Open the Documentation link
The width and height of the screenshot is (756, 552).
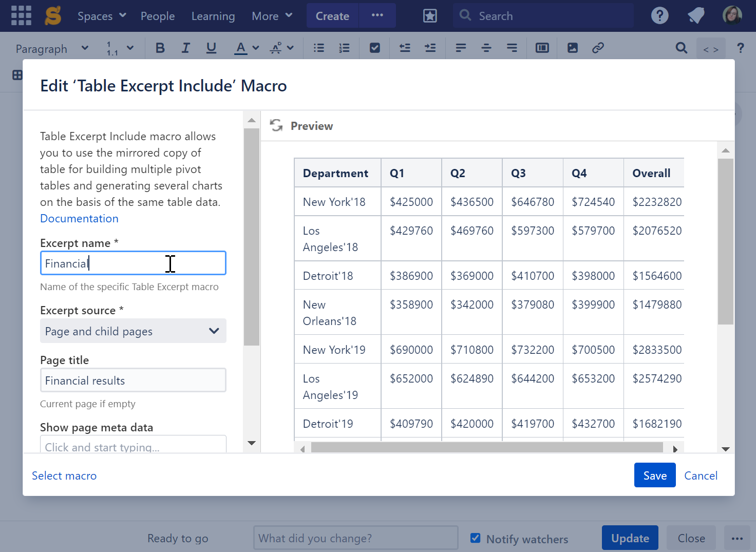pyautogui.click(x=79, y=218)
